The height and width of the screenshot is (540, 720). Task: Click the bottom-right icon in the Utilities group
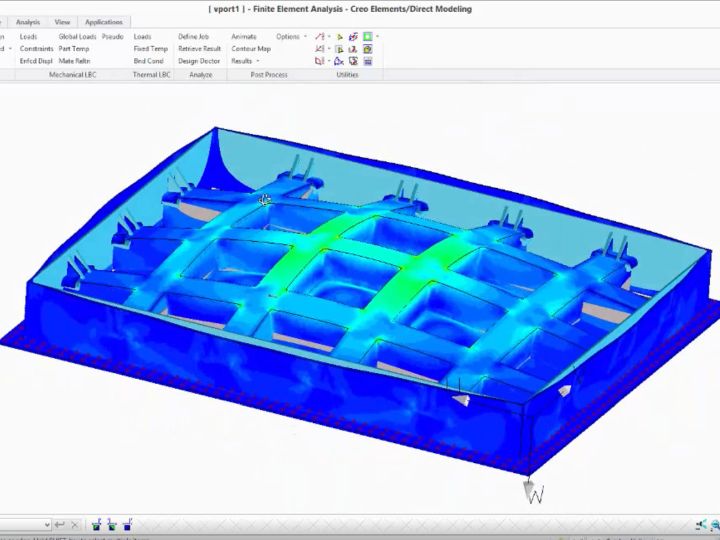[x=368, y=61]
